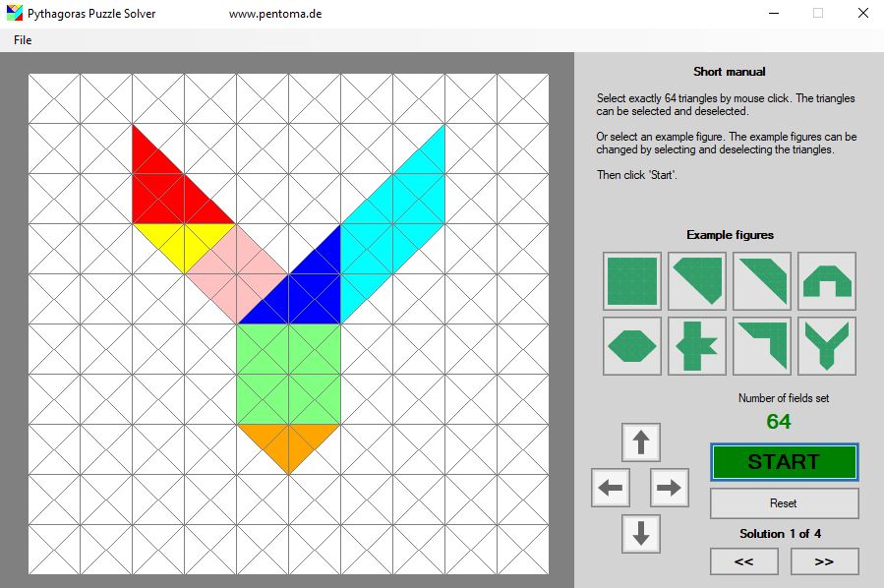Show previous solution with << button
This screenshot has height=588, width=884.
(x=744, y=561)
